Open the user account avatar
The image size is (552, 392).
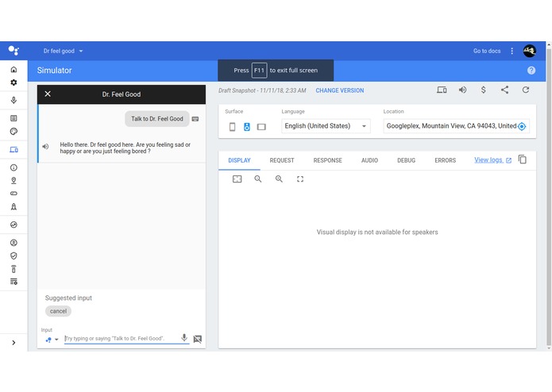(x=530, y=51)
